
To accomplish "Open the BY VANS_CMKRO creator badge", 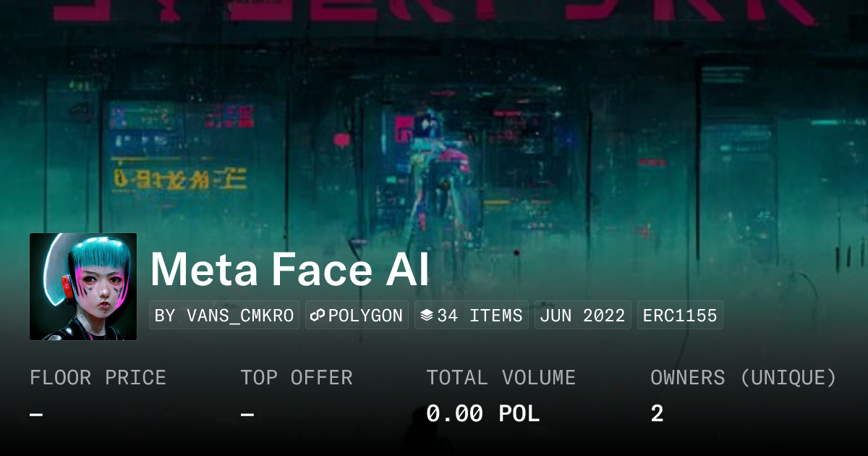I will (224, 316).
